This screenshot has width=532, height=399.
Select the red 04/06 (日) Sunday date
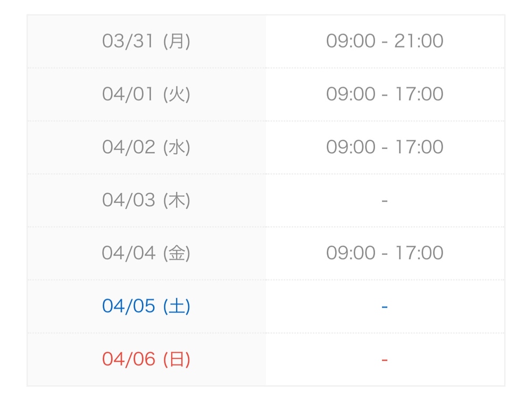146,359
